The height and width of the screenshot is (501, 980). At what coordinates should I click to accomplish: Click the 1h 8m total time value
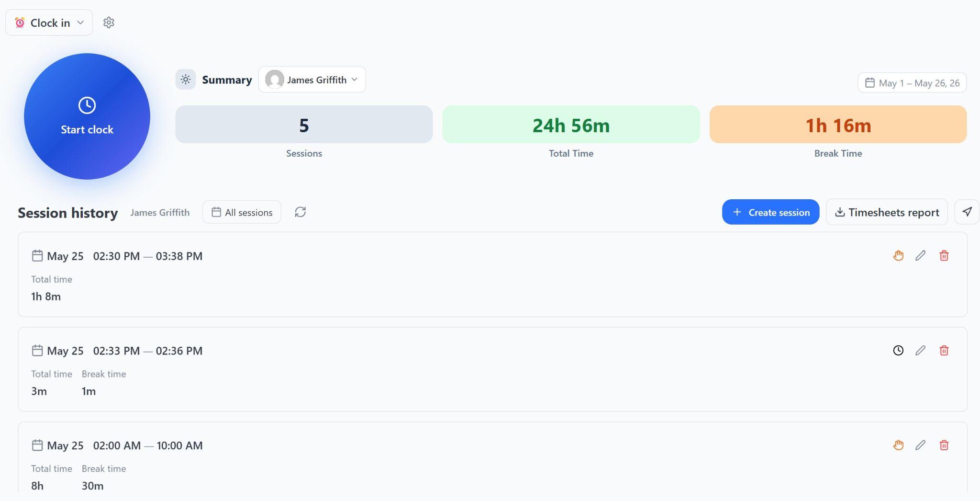click(46, 296)
